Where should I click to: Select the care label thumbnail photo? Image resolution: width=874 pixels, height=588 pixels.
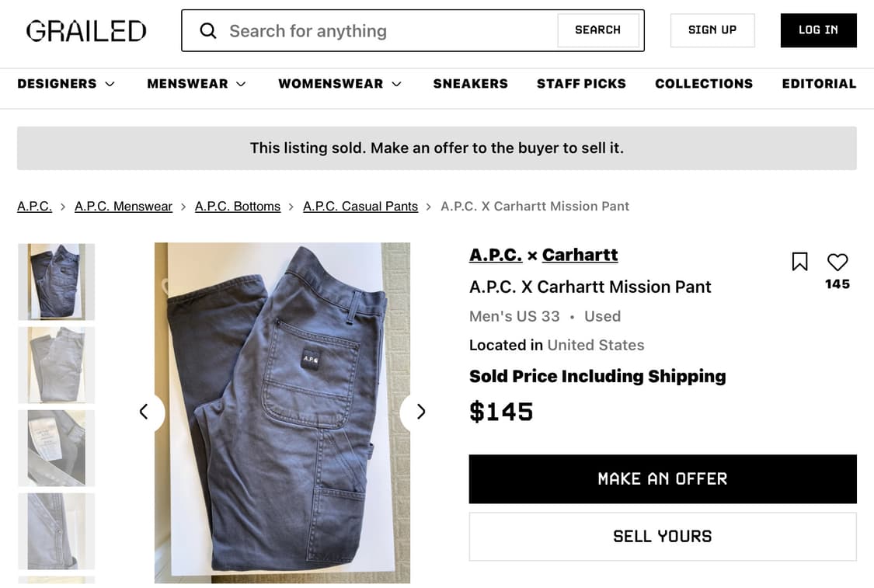[x=57, y=448]
